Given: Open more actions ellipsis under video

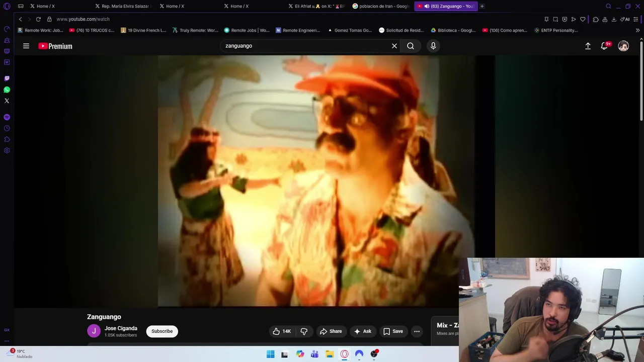Looking at the screenshot, I should tap(417, 331).
